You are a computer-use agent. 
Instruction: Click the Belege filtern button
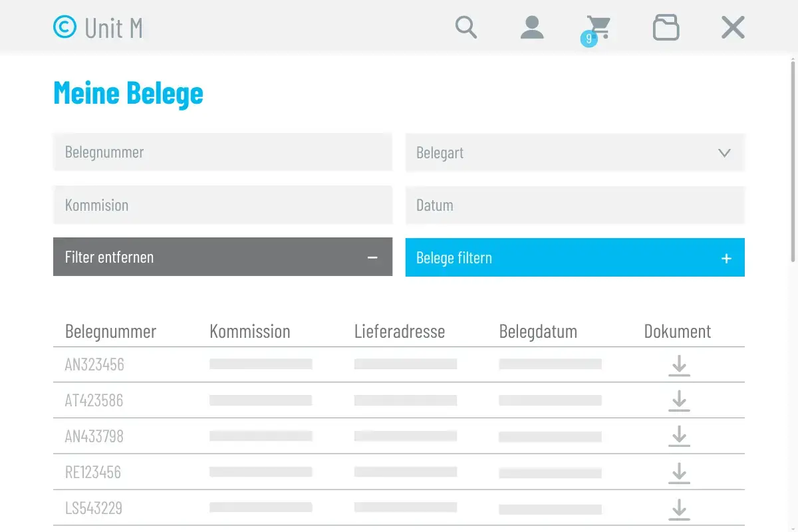point(575,257)
